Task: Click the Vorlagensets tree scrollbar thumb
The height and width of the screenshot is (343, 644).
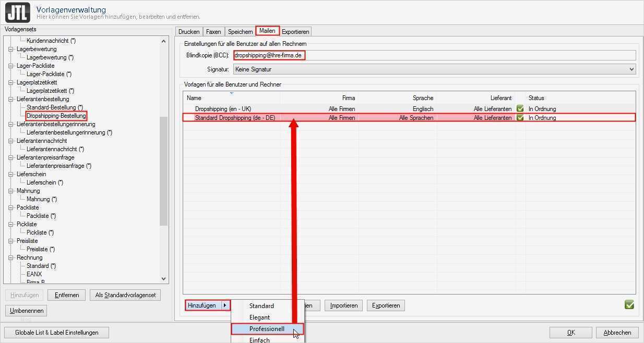Action: click(x=164, y=171)
